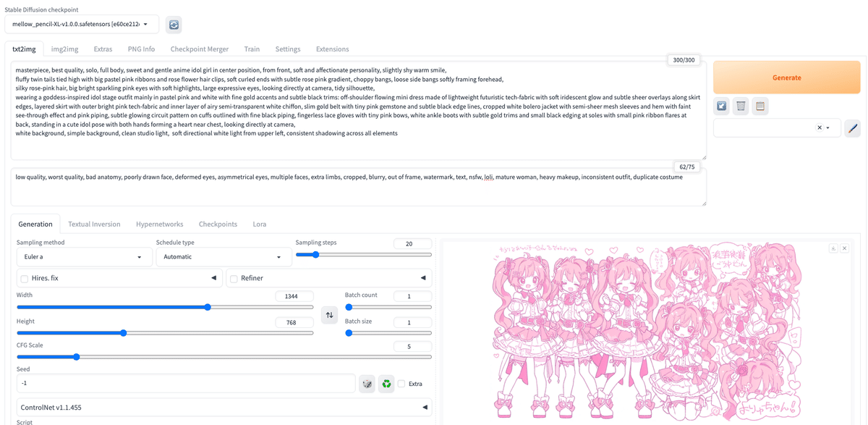Screen dimensions: 868x425
Task: Click the reuse last seed recycle icon
Action: click(x=386, y=383)
